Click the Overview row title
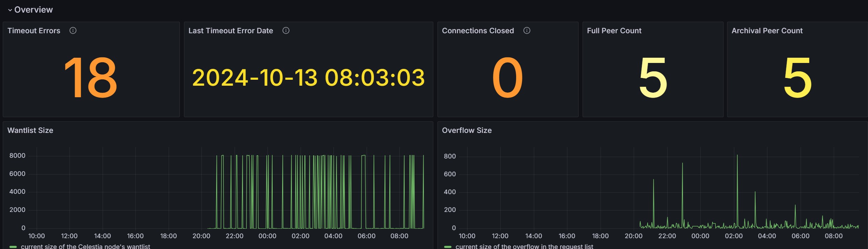The height and width of the screenshot is (249, 868). 34,10
